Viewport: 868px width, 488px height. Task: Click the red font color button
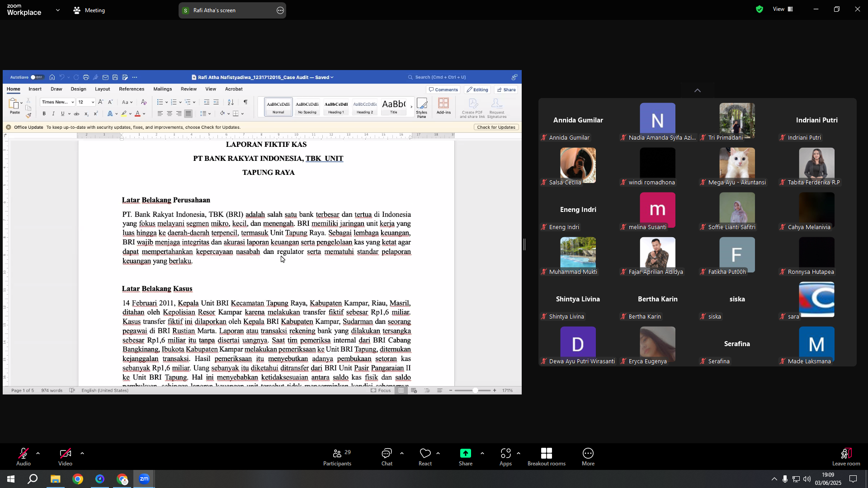click(x=138, y=114)
